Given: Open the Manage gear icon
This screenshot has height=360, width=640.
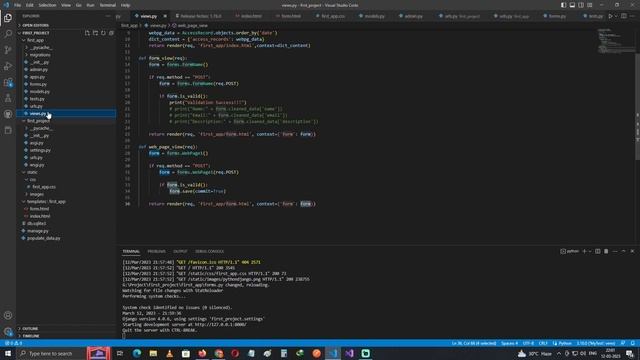Looking at the screenshot, I should point(8,331).
